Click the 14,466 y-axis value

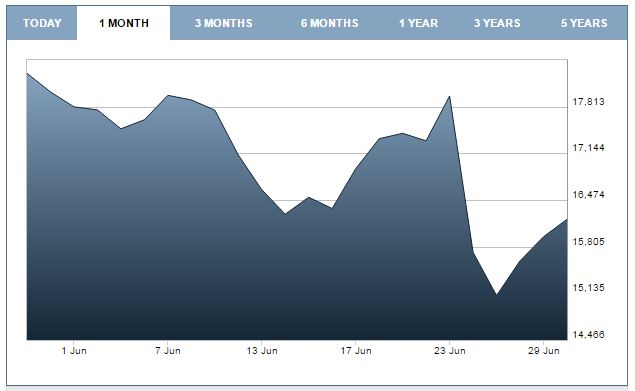[x=588, y=335]
